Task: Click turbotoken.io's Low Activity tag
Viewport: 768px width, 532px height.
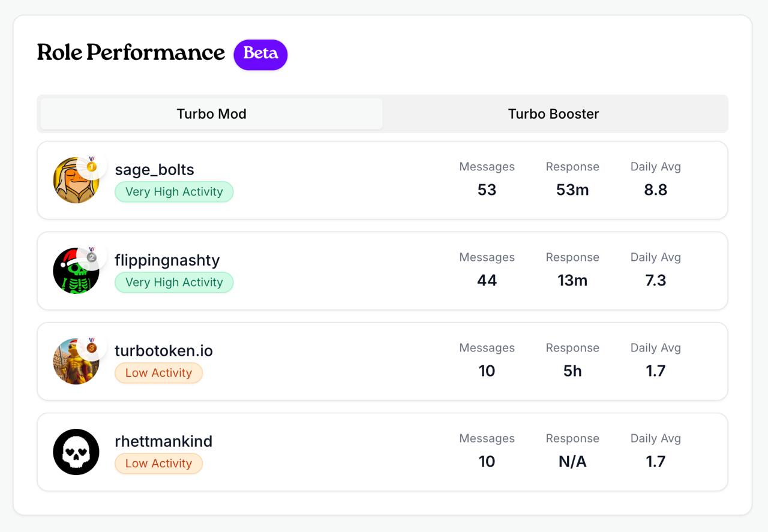Action: click(158, 373)
